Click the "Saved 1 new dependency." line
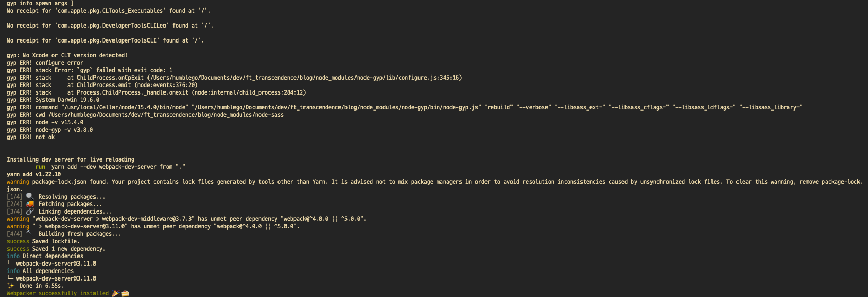The width and height of the screenshot is (868, 297). click(x=68, y=249)
